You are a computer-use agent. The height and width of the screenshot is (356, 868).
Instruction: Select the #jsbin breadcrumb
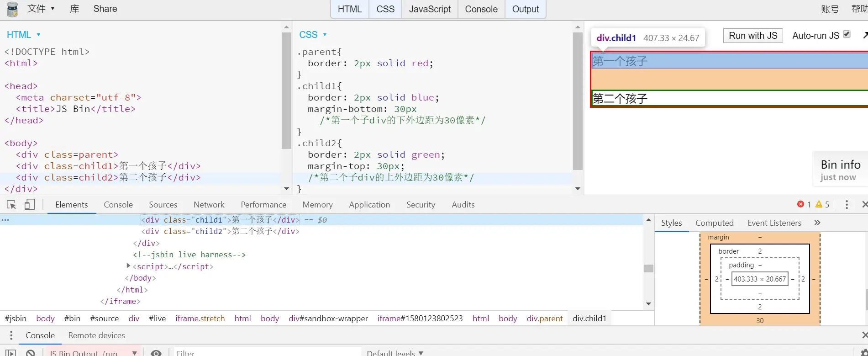(16, 319)
